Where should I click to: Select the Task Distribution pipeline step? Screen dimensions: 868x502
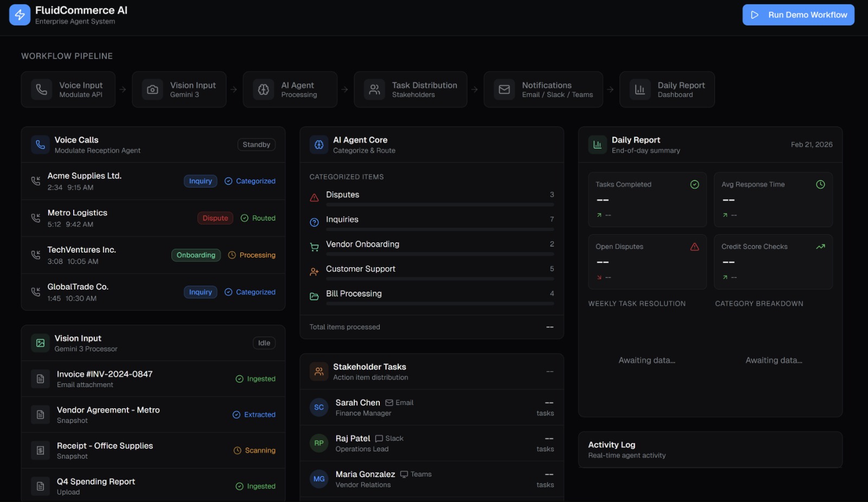coord(411,89)
